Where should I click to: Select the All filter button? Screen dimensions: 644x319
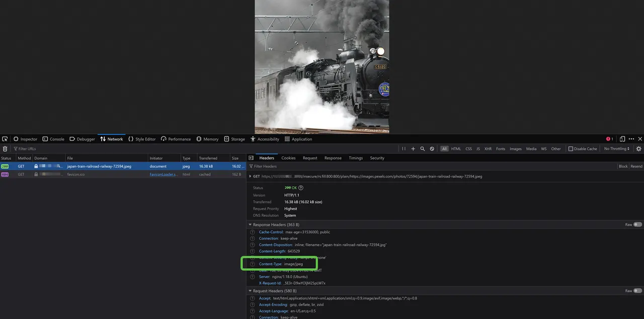444,149
